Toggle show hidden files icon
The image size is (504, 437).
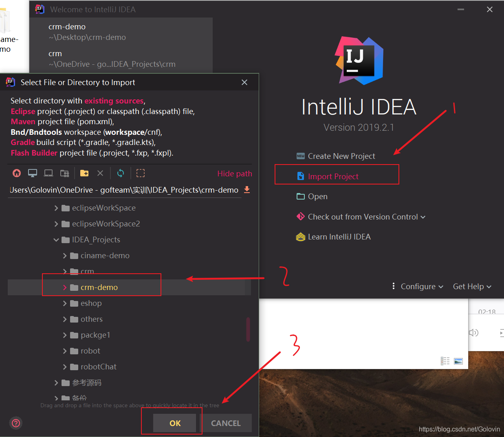141,173
